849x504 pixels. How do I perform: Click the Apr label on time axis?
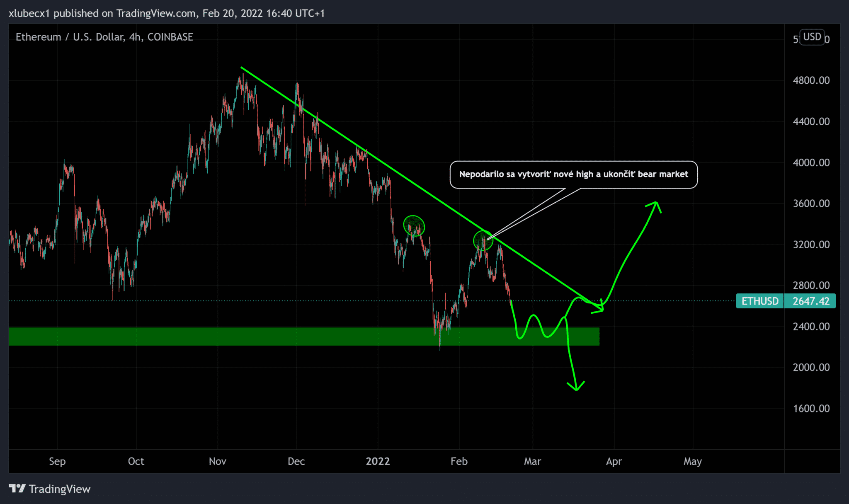click(x=614, y=461)
